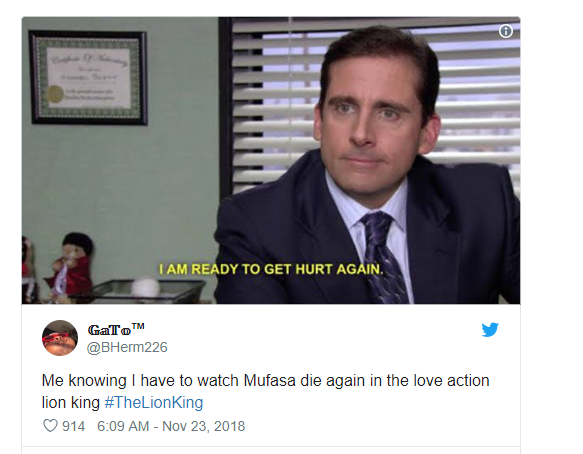Click the words 'lion king' in the tweet
Screen dimensions: 583x454
coord(71,402)
